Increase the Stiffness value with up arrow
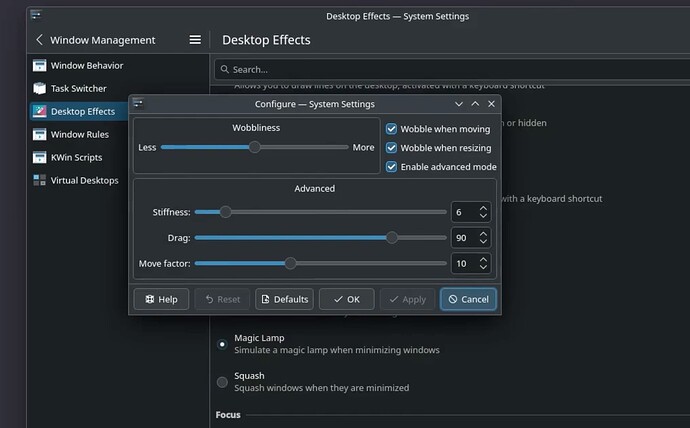This screenshot has width=690, height=428. [x=483, y=208]
